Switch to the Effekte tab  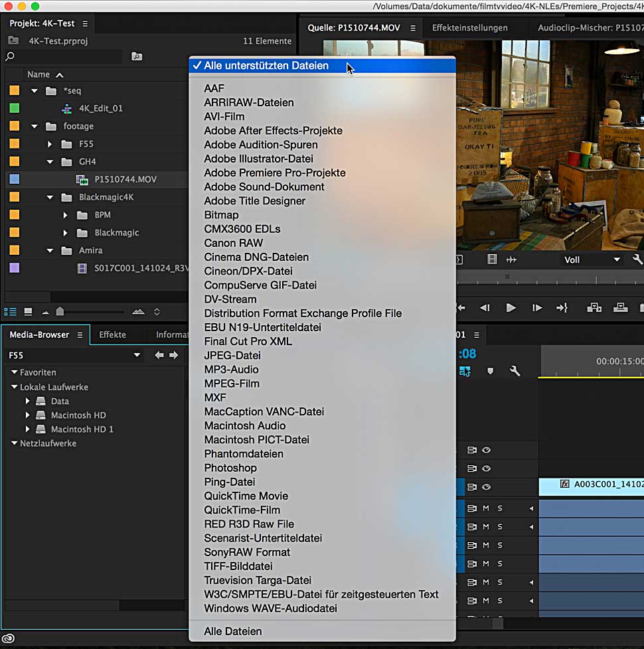pyautogui.click(x=112, y=334)
